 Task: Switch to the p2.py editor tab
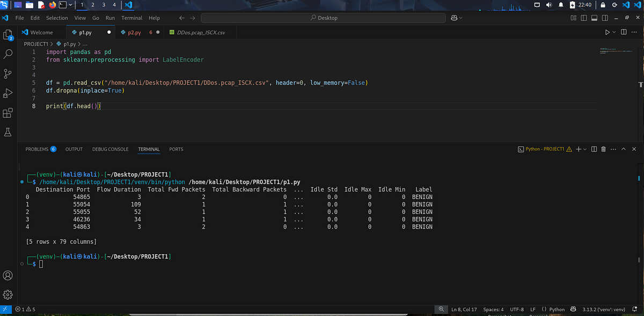pyautogui.click(x=134, y=32)
